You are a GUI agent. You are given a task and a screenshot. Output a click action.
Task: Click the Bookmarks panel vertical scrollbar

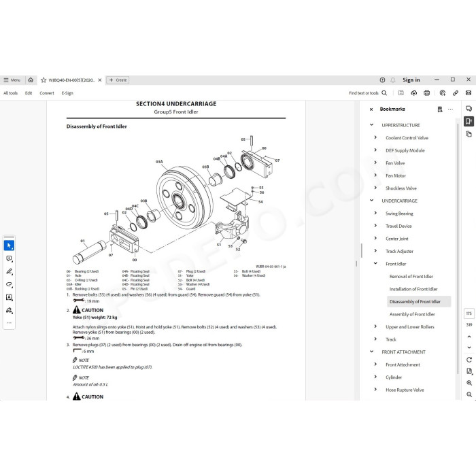(x=458, y=249)
